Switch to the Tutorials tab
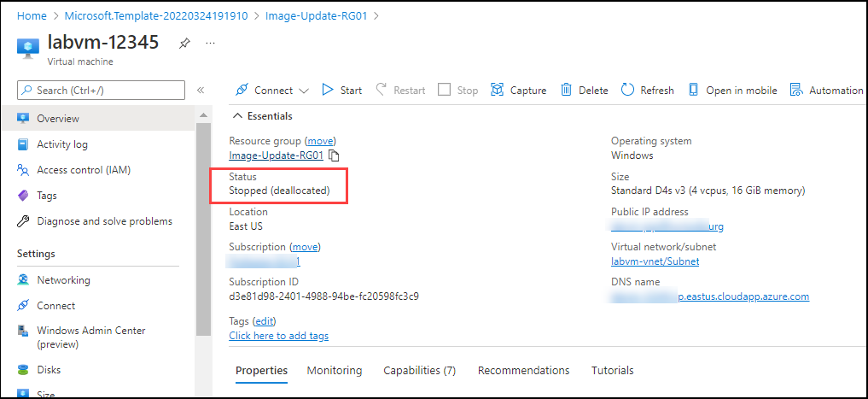This screenshot has width=868, height=399. pyautogui.click(x=612, y=370)
